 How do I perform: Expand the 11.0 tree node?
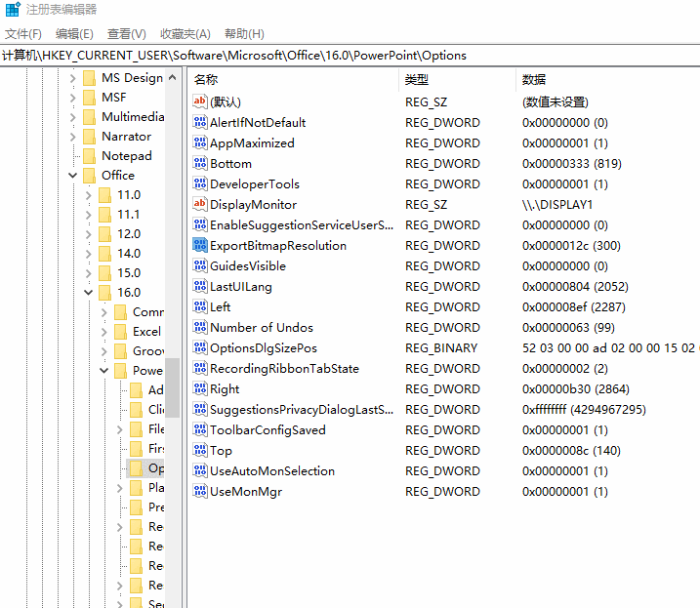click(x=89, y=195)
